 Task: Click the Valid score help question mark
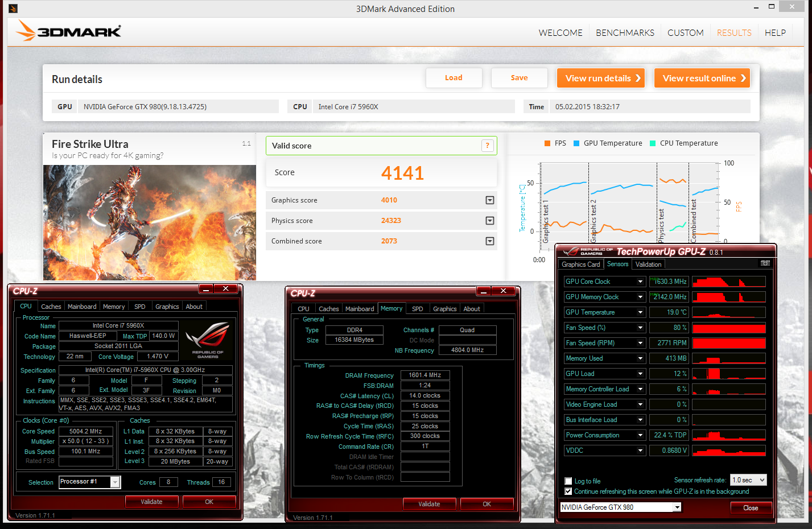point(487,146)
